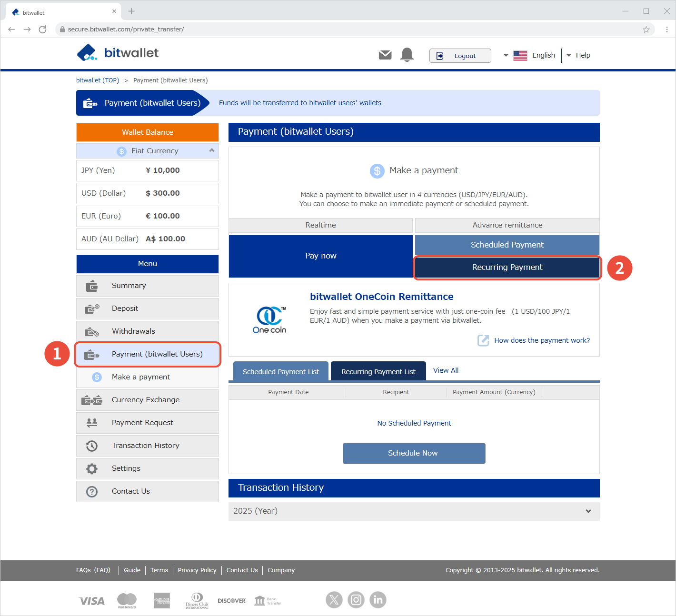Select Payment (bitwallet Users) menu item
Screen dimensions: 676x616
[x=148, y=354]
